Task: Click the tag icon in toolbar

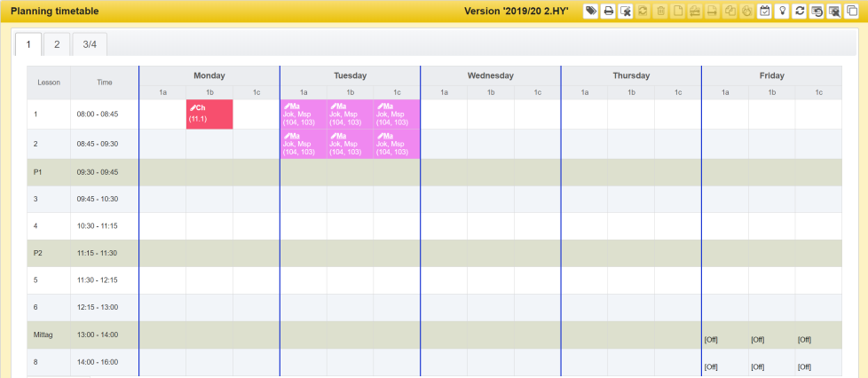Action: tap(591, 12)
